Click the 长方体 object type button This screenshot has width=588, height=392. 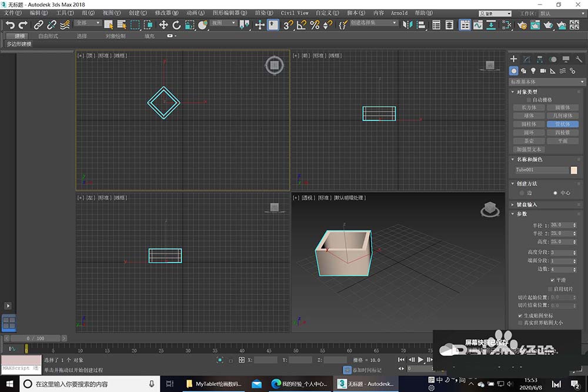tap(529, 108)
